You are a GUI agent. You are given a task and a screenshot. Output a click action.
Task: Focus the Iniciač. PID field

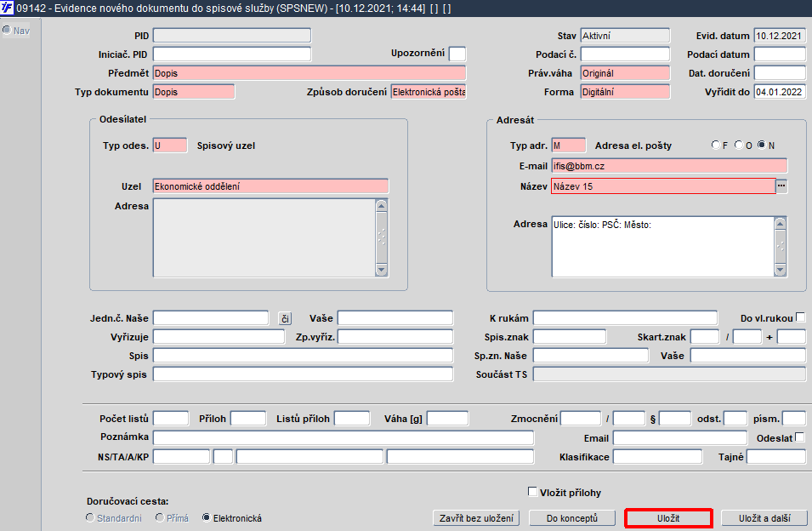coord(232,54)
